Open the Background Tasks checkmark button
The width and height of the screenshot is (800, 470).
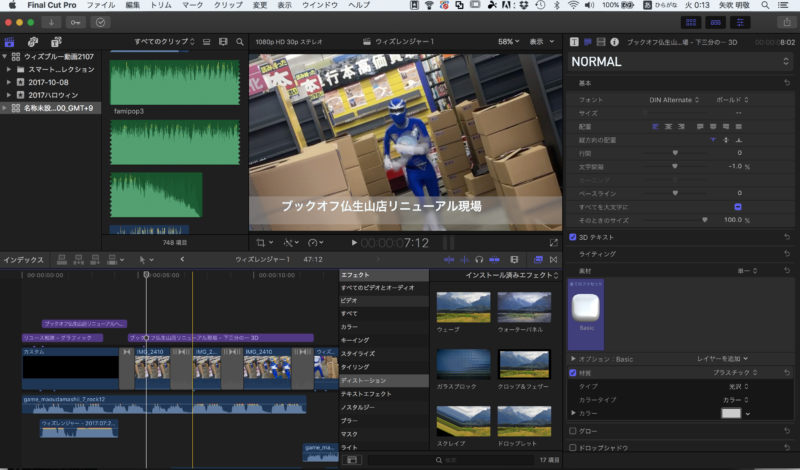coord(100,22)
